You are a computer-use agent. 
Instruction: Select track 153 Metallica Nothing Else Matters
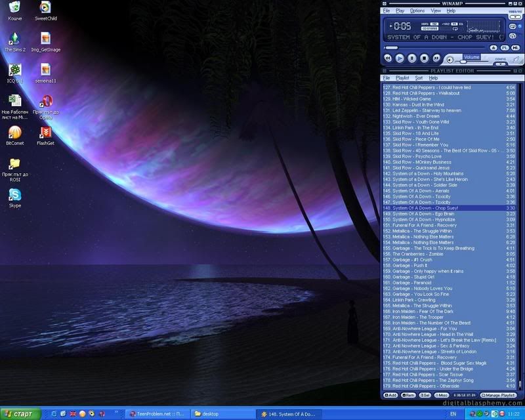pos(449,236)
